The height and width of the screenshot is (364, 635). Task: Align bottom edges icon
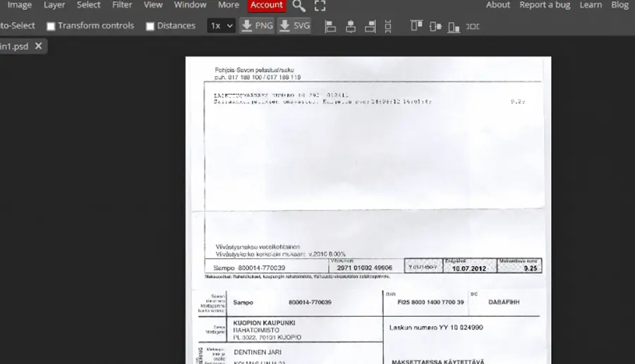[x=454, y=27]
